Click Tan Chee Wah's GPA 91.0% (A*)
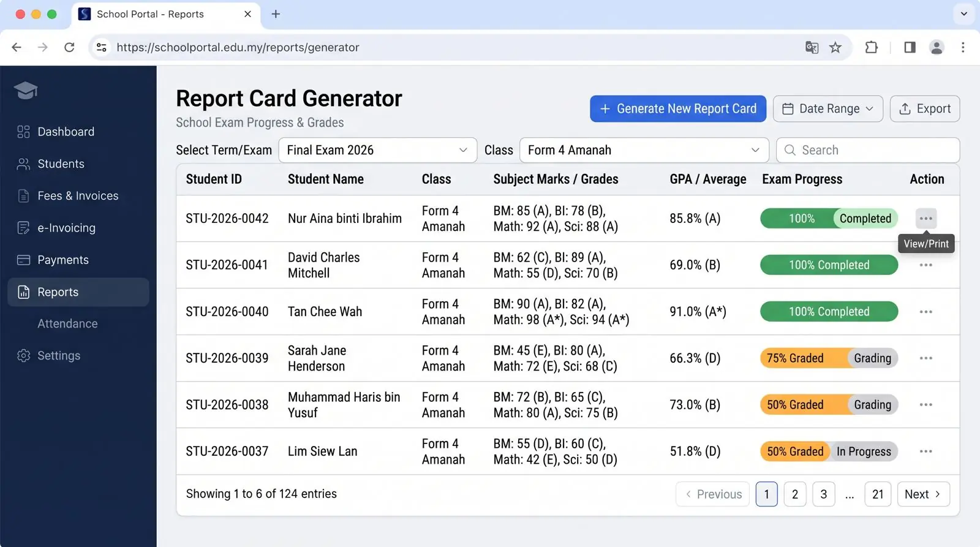980x547 pixels. point(698,312)
